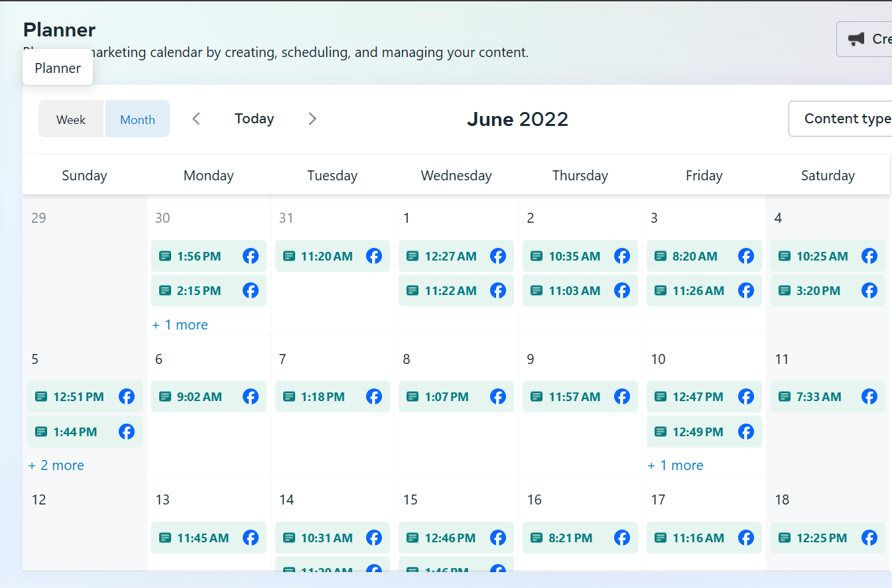
Task: Expand "+ 1 more" on Monday May 30
Action: (x=180, y=325)
